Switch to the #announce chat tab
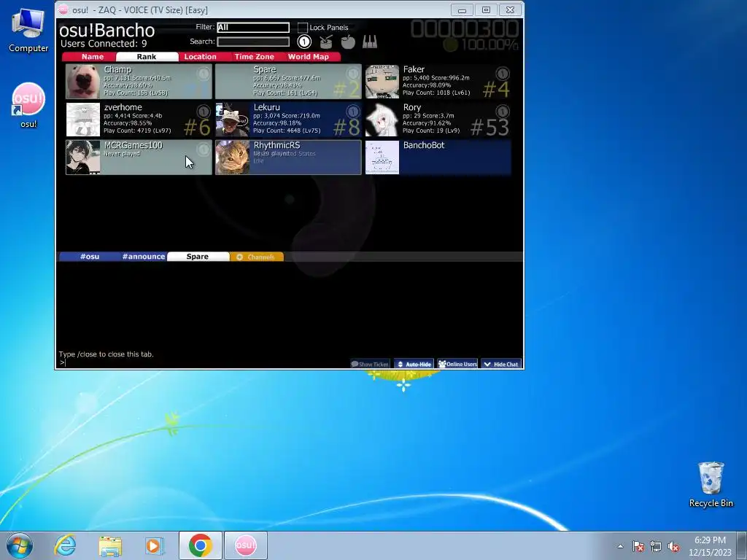Viewport: 747px width, 560px height. pyautogui.click(x=144, y=257)
